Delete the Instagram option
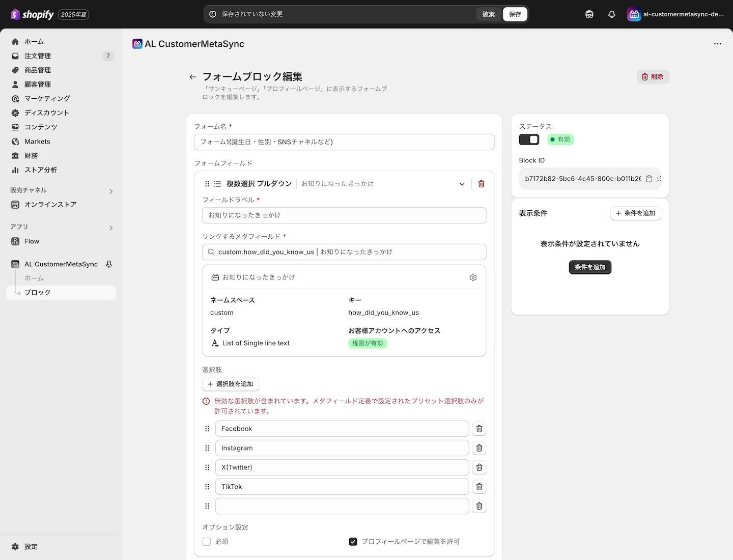 click(x=479, y=448)
